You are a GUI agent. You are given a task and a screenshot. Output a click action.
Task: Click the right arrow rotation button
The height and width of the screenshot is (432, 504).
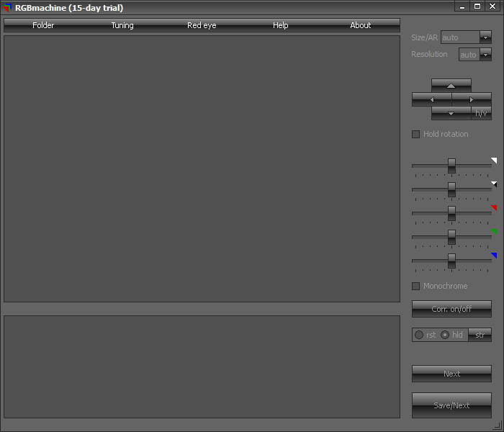pyautogui.click(x=472, y=99)
